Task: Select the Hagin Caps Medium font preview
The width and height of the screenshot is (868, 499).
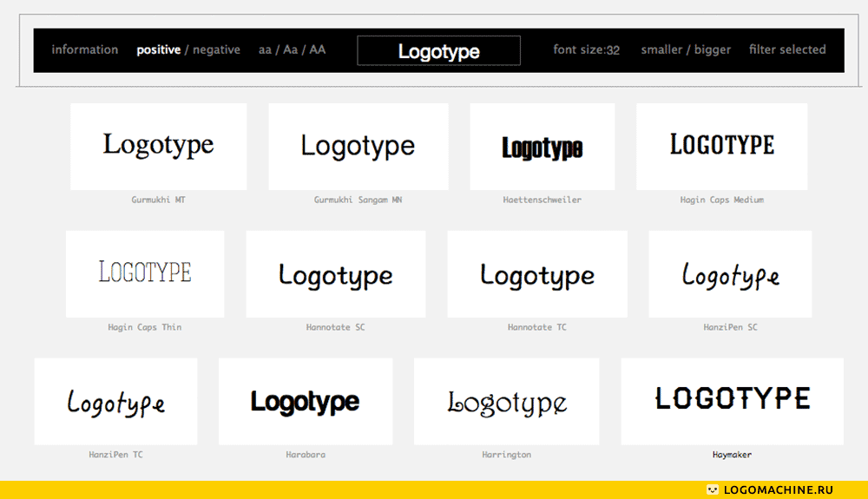Action: 722,147
